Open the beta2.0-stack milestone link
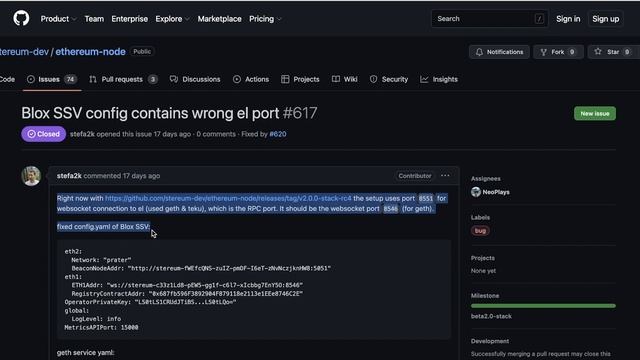The width and height of the screenshot is (640, 360). coord(491,316)
